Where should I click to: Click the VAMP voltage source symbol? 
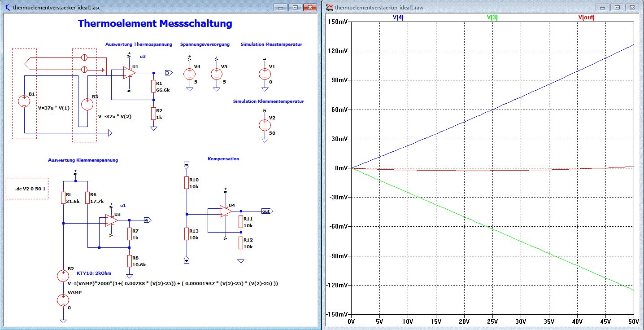pos(63,300)
